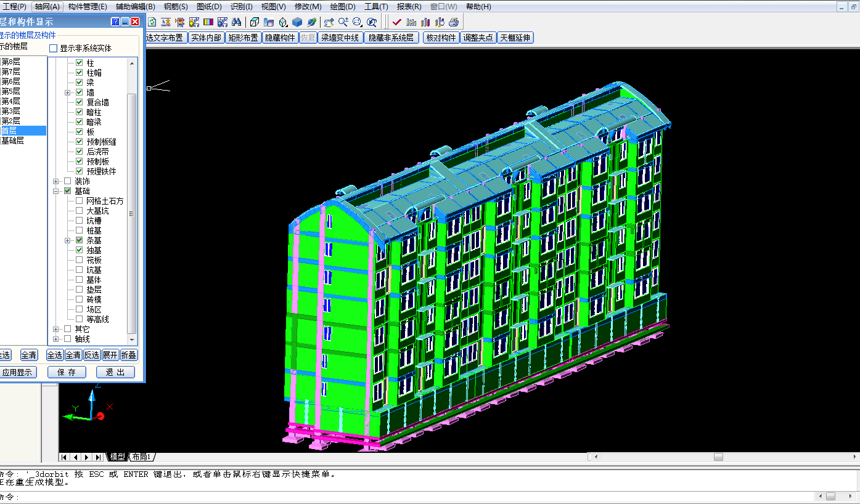The image size is (860, 504).
Task: Select the solid blue cube shading icon
Action: point(297,22)
